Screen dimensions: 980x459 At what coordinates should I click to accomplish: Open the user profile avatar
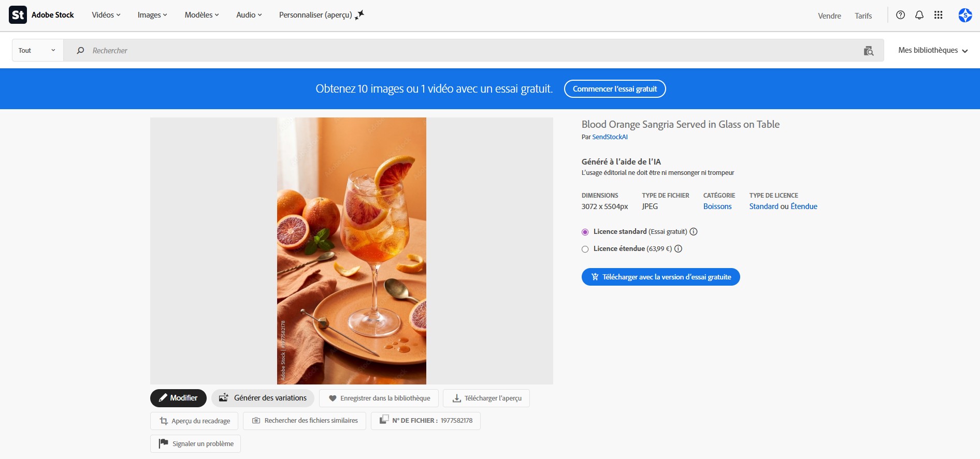965,15
